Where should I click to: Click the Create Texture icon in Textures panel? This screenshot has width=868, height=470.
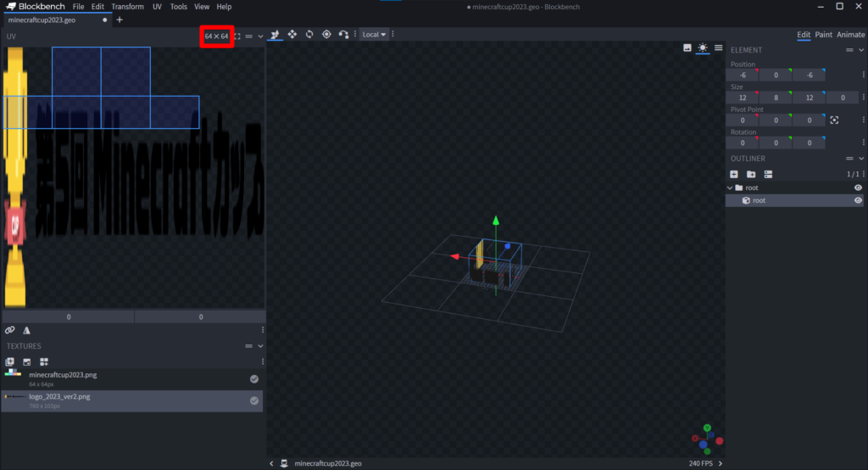(x=27, y=362)
